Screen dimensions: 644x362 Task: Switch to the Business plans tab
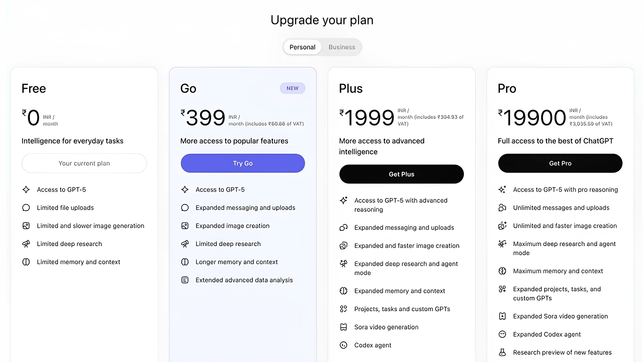click(342, 47)
